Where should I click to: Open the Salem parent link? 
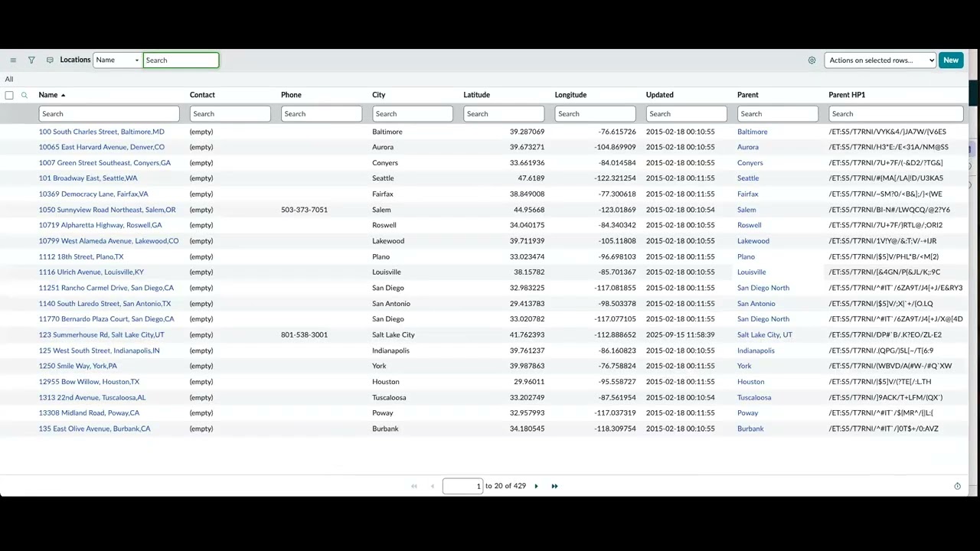(746, 210)
